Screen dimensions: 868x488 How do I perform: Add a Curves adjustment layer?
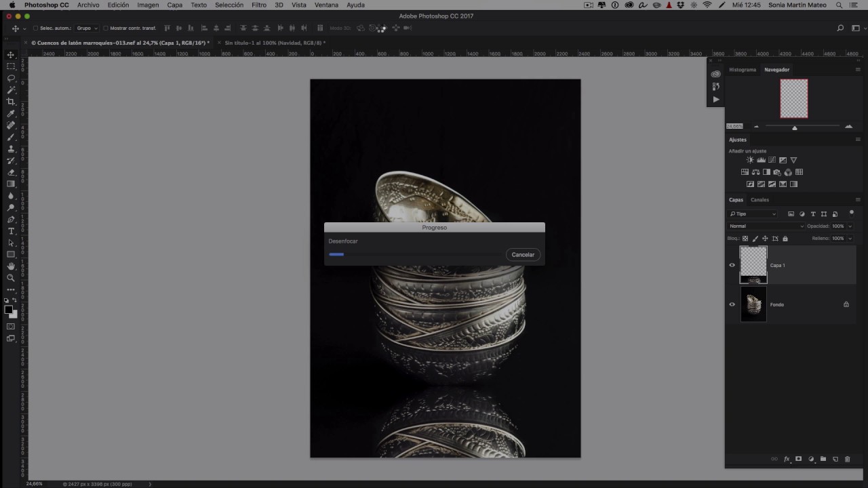pyautogui.click(x=772, y=160)
